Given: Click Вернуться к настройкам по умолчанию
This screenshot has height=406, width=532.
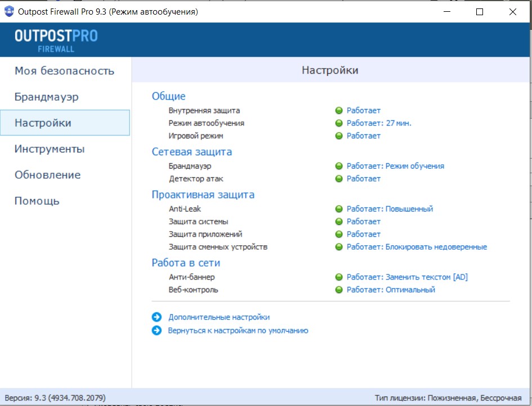Looking at the screenshot, I should pyautogui.click(x=238, y=331).
